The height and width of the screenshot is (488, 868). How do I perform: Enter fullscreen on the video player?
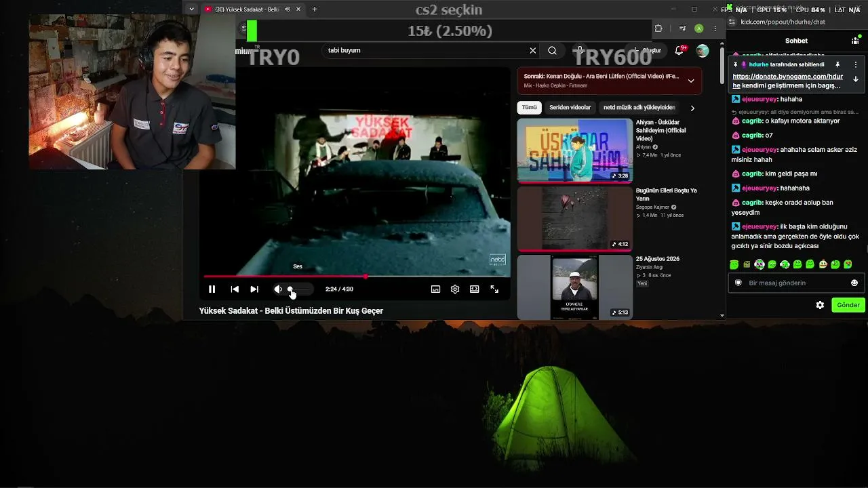point(494,289)
